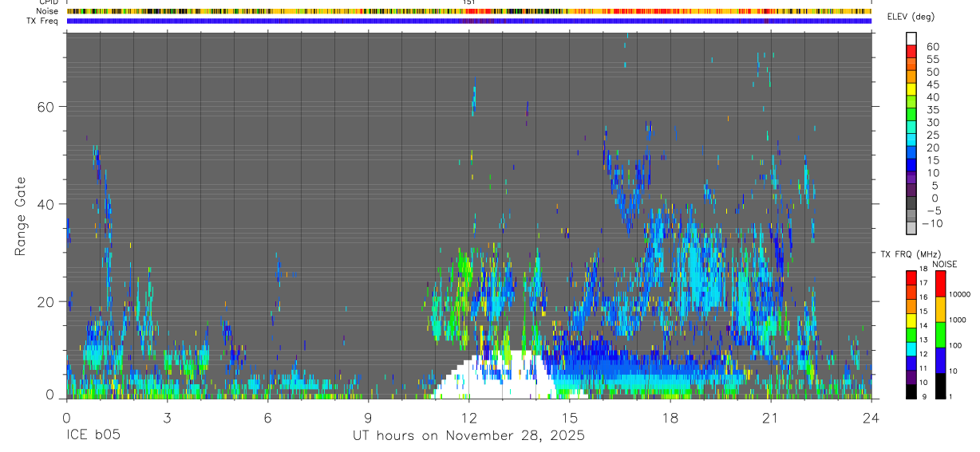The height and width of the screenshot is (452, 980).
Task: Click the x-axis tick label '18'
Action: (x=670, y=418)
